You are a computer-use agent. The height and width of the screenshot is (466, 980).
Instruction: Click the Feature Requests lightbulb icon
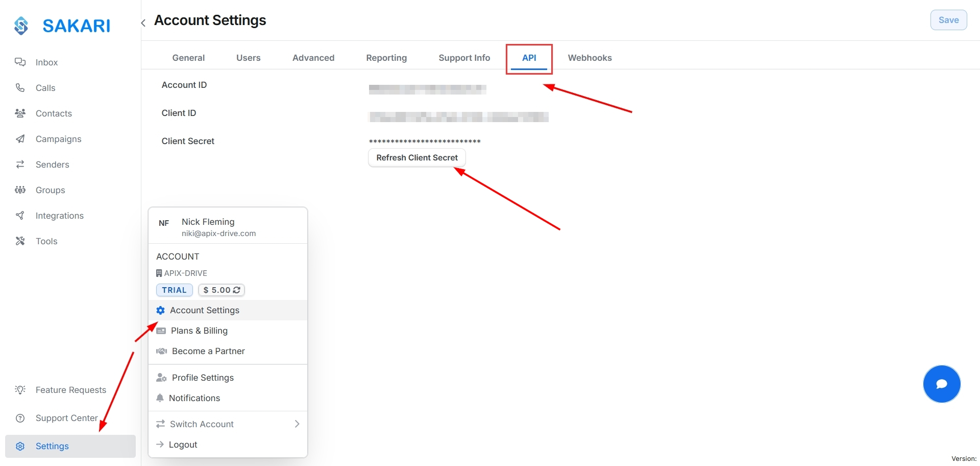pos(20,390)
